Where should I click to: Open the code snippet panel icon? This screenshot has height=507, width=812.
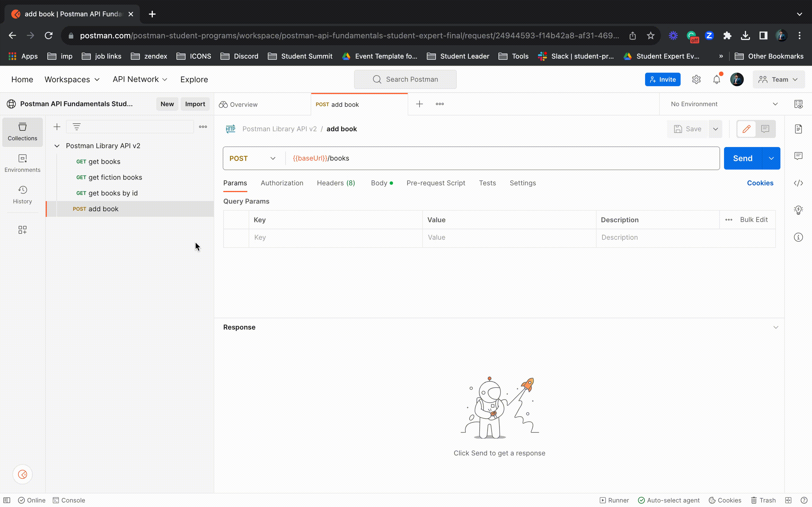pyautogui.click(x=798, y=183)
